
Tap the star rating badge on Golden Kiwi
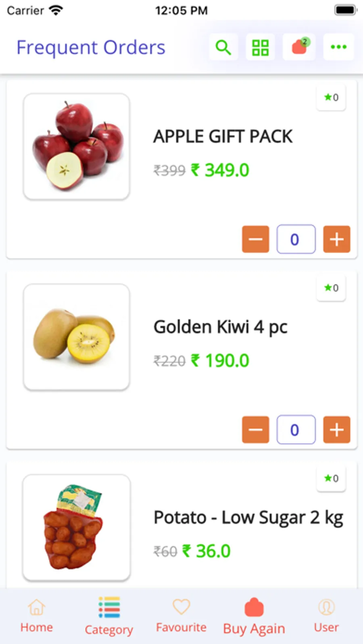(x=331, y=288)
